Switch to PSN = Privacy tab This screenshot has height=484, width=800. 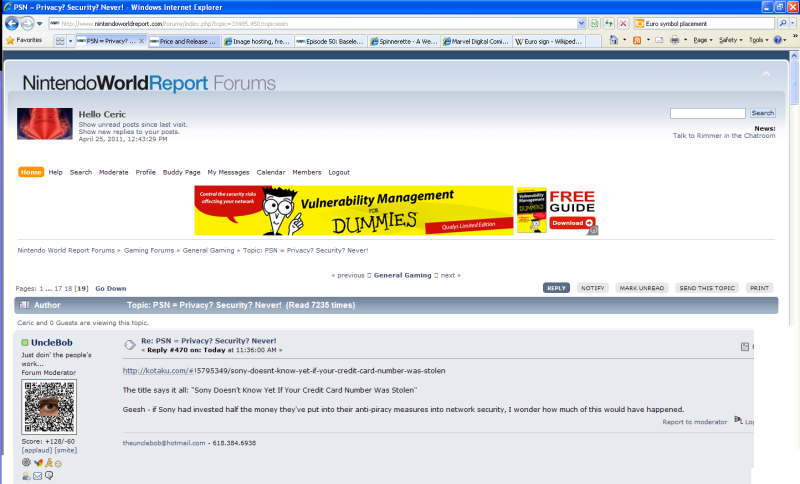[107, 41]
